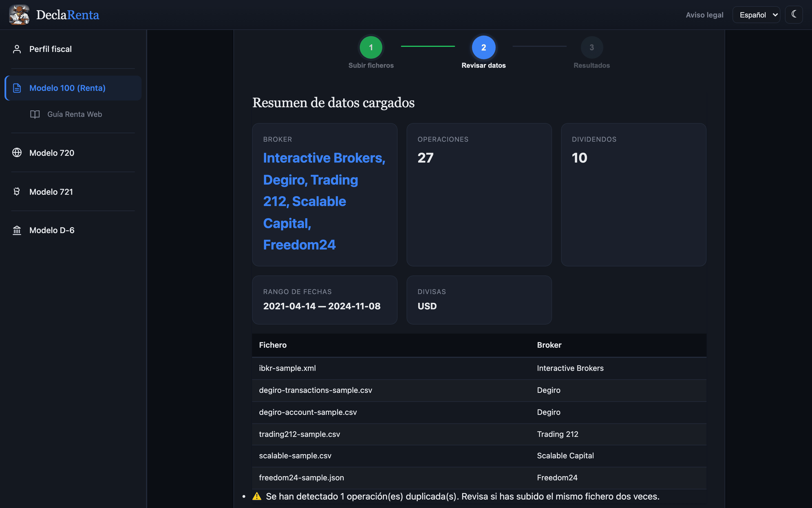Image resolution: width=812 pixels, height=508 pixels.
Task: Click the DeclaRenta brand title
Action: [67, 15]
